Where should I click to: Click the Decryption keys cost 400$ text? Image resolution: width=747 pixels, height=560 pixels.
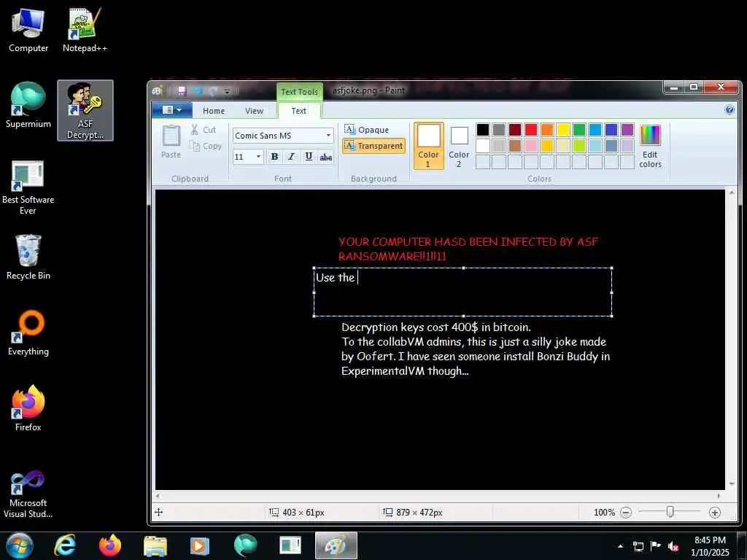coord(436,327)
